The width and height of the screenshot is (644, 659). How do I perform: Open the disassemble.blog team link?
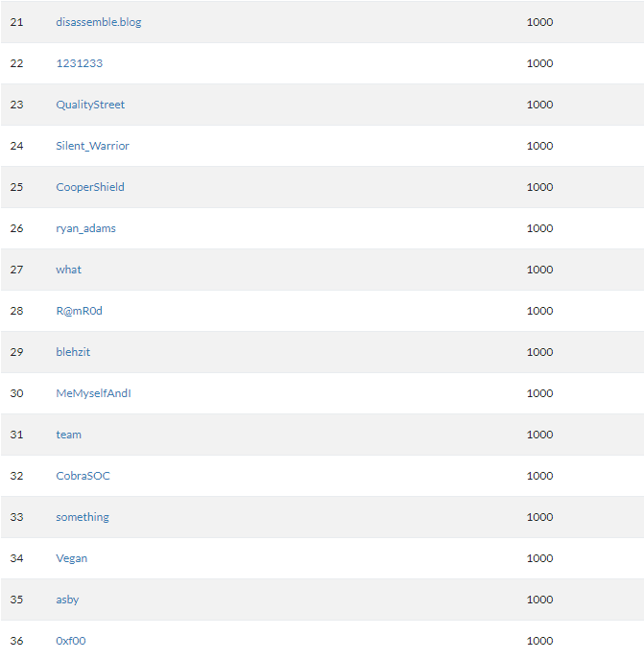98,22
